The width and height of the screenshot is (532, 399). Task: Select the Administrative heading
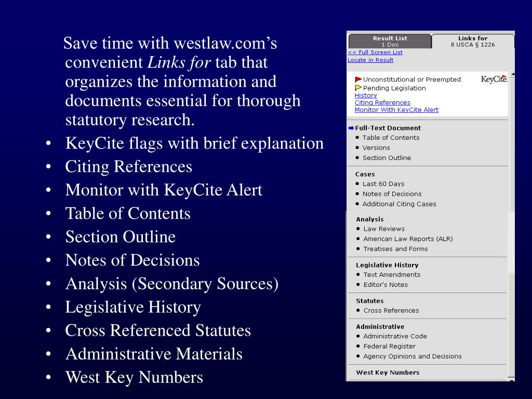380,327
